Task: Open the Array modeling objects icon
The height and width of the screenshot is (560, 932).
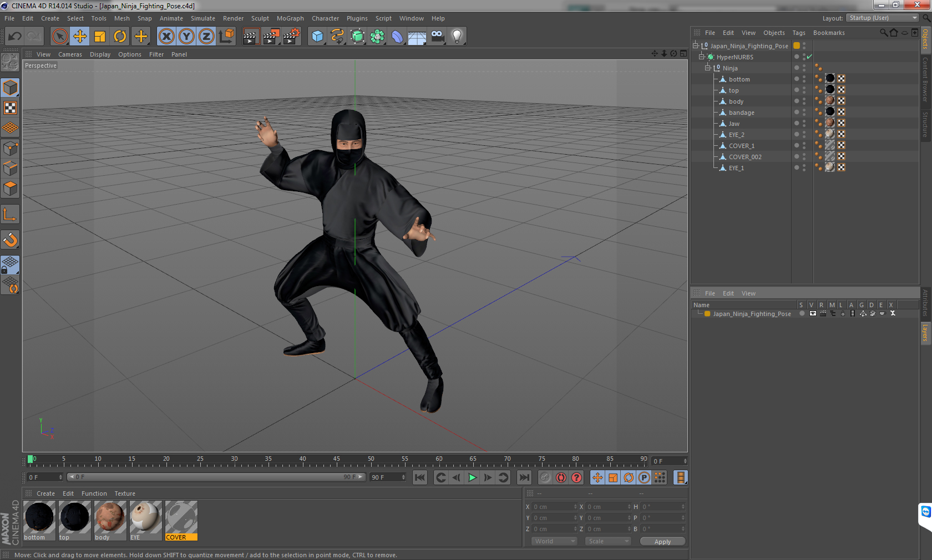Action: pos(377,37)
